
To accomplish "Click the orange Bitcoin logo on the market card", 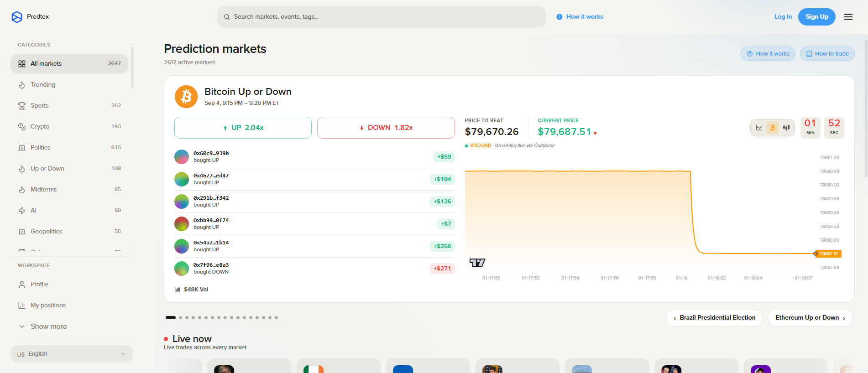I will pyautogui.click(x=186, y=97).
